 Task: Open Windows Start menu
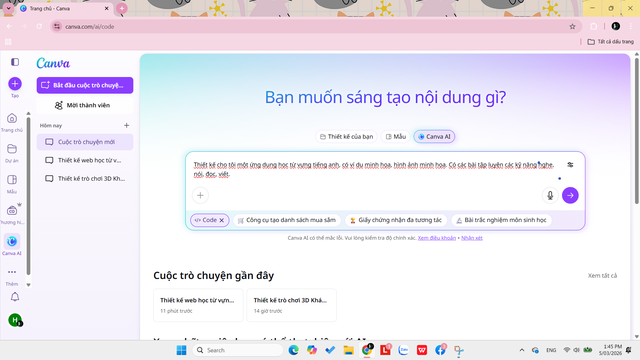(x=181, y=350)
